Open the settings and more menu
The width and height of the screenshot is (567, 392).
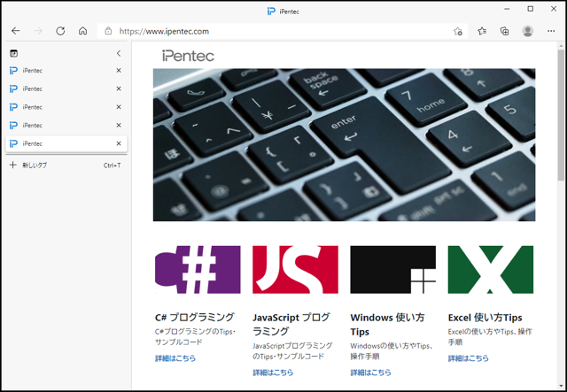(551, 32)
